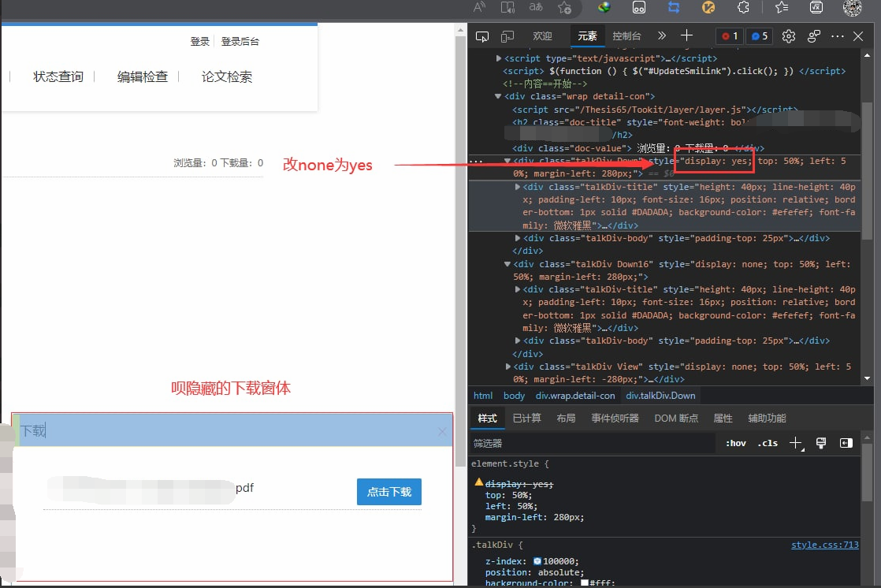Viewport: 881px width, 588px height.
Task: Close the 下载 dialog with X
Action: [x=442, y=431]
